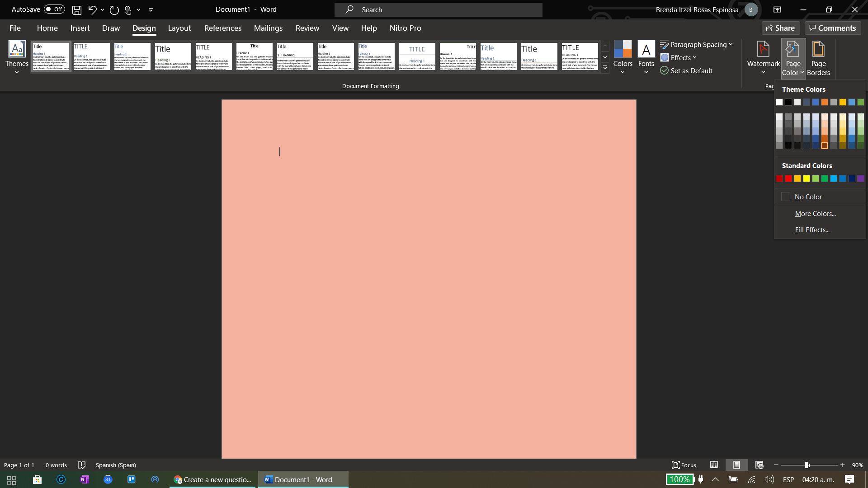Open More Colors dialog
The height and width of the screenshot is (488, 868).
[x=815, y=214]
